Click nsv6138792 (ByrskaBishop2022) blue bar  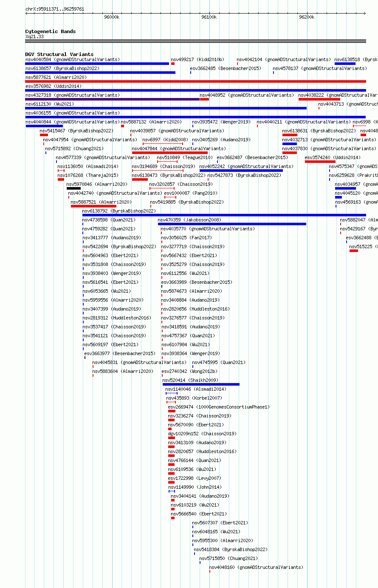[x=224, y=215]
